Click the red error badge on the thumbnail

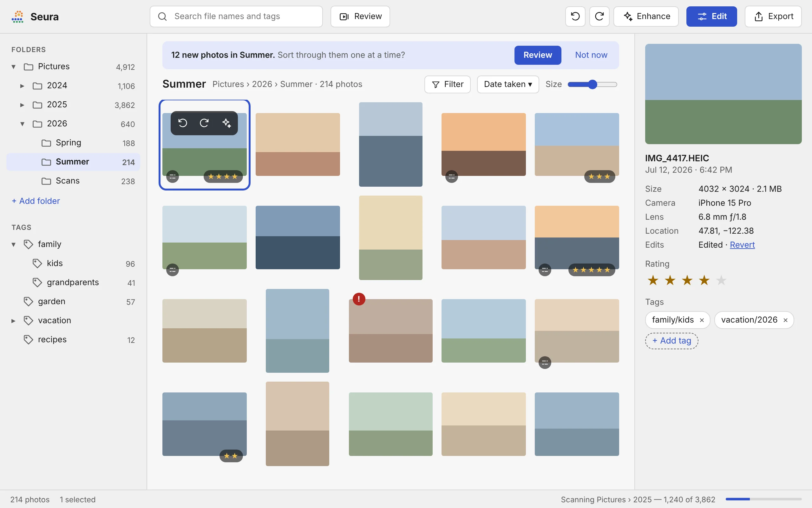click(359, 299)
